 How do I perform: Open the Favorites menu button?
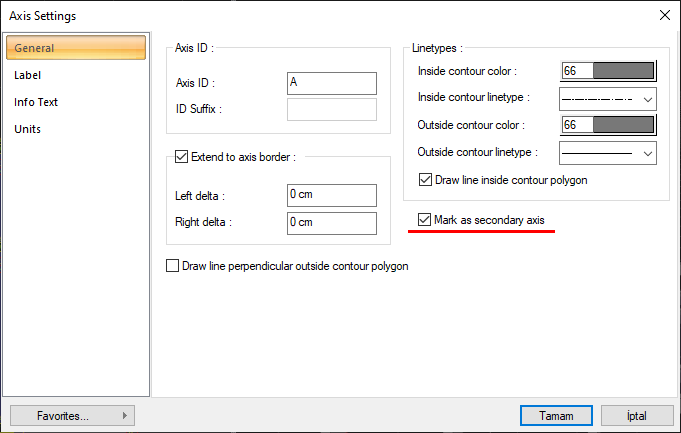click(x=72, y=415)
